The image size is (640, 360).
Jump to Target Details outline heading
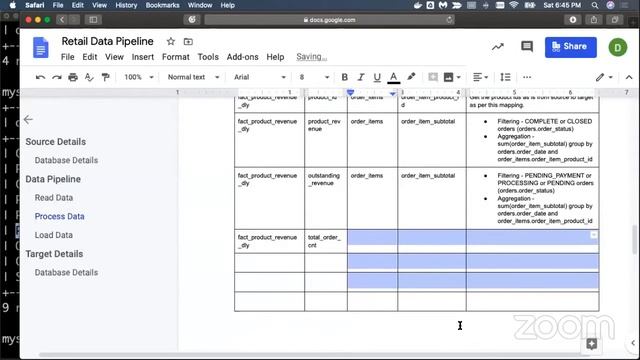(54, 254)
